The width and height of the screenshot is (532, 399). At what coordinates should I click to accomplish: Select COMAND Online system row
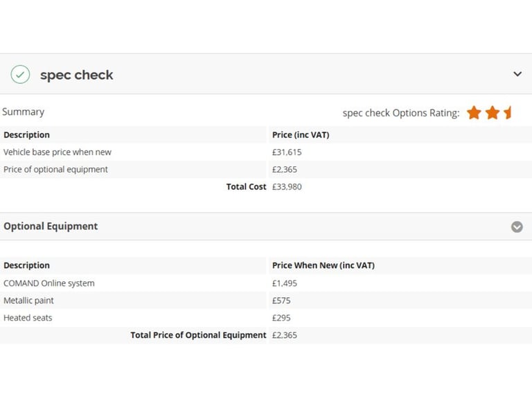(266, 283)
